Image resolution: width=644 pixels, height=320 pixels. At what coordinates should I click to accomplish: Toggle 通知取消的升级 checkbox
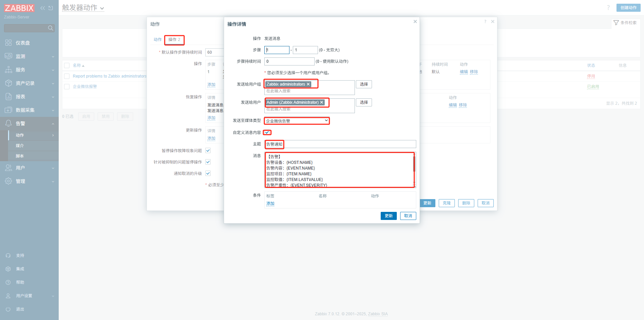point(208,173)
